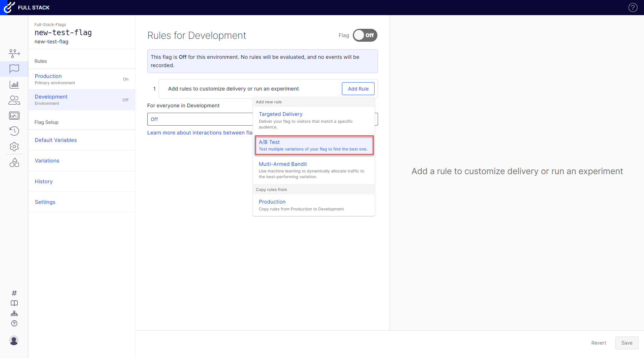Click the Save button
This screenshot has height=358, width=644.
pyautogui.click(x=627, y=343)
